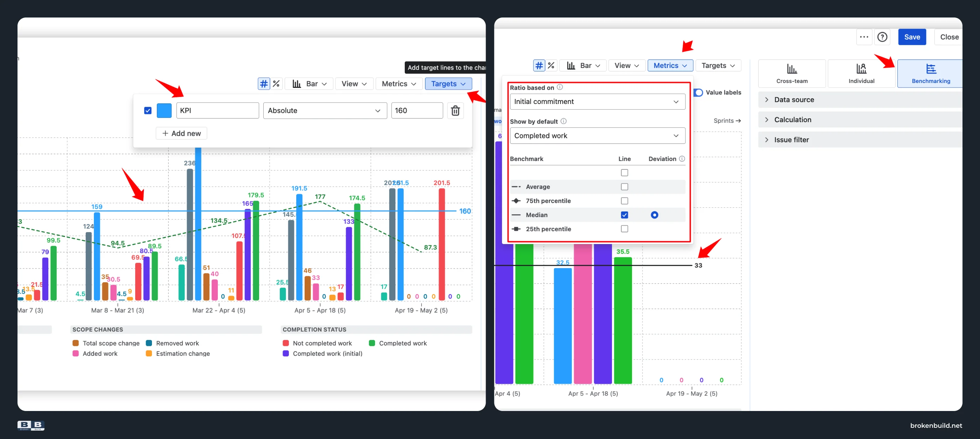Click the Median solid line icon
The height and width of the screenshot is (439, 980).
tap(516, 215)
